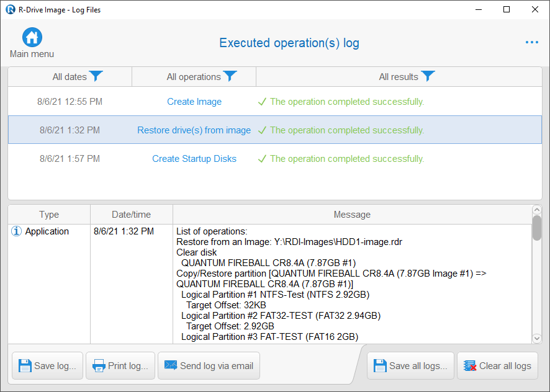
Task: Click the envelope icon for email log
Action: coord(171,365)
